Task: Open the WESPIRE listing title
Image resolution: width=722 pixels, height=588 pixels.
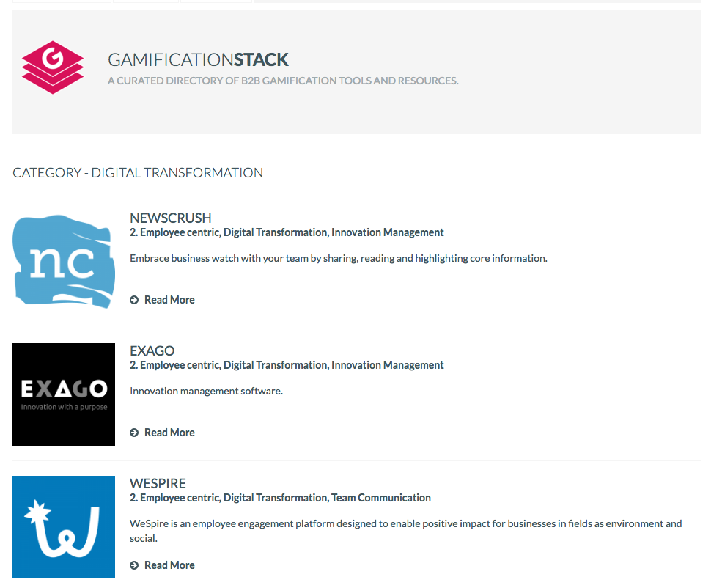Action: tap(158, 483)
